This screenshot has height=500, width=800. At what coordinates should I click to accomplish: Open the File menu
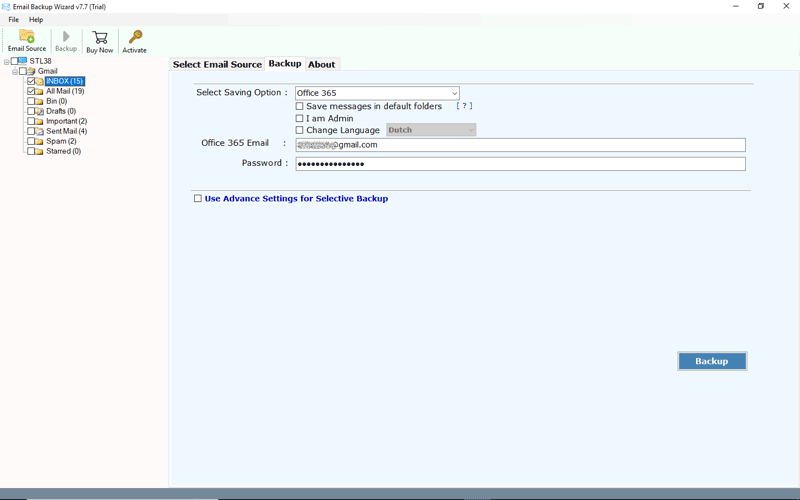14,19
